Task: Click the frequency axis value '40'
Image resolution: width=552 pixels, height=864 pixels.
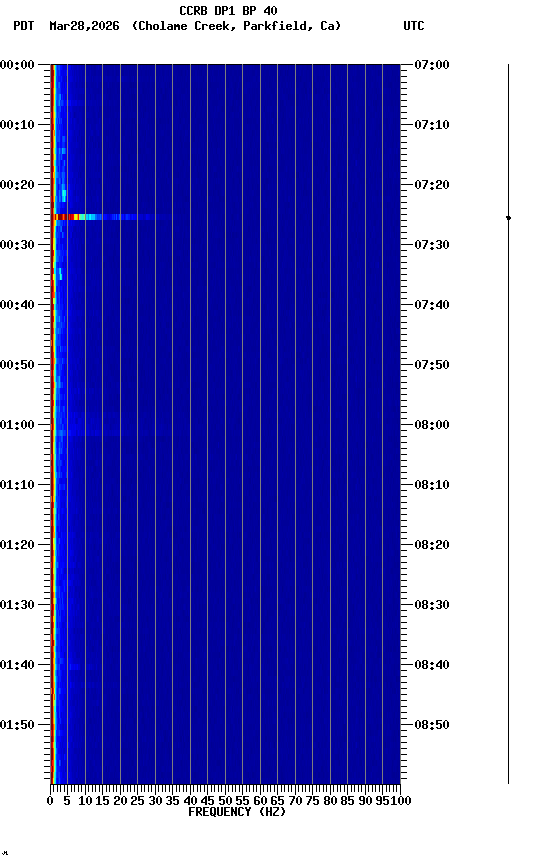Action: pyautogui.click(x=190, y=801)
